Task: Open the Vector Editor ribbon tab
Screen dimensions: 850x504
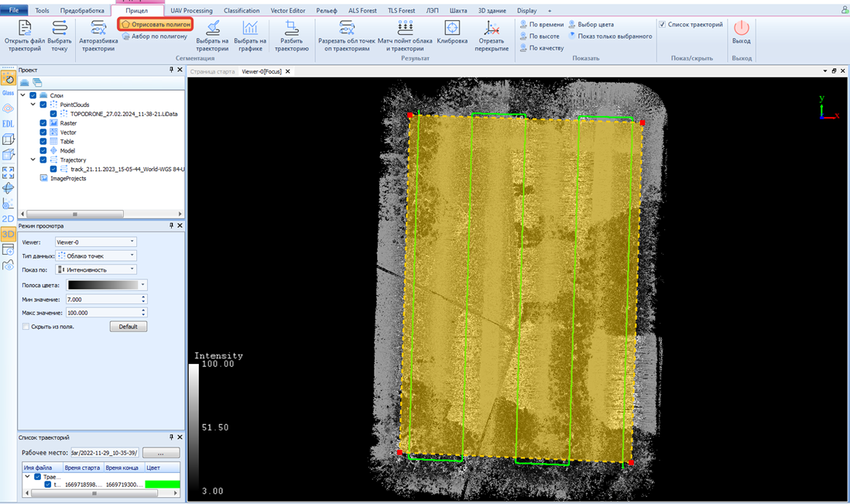Action: click(288, 10)
